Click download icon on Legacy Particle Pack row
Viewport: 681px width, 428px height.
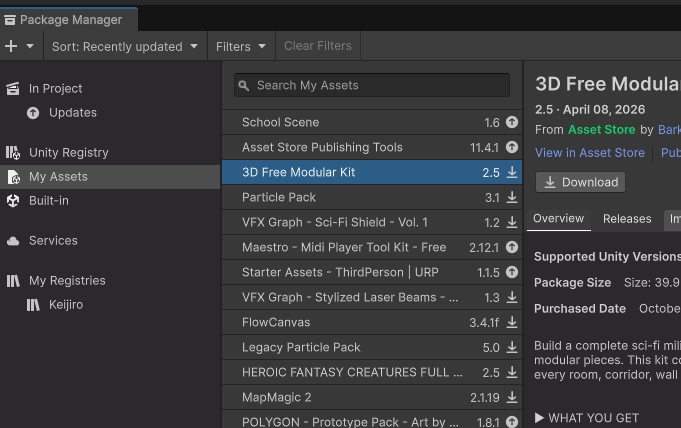[512, 347]
